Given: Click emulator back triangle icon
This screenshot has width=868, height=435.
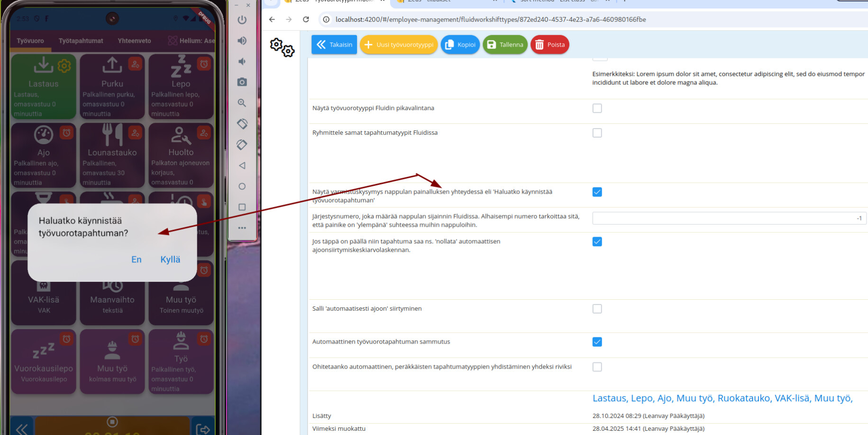Looking at the screenshot, I should point(242,166).
